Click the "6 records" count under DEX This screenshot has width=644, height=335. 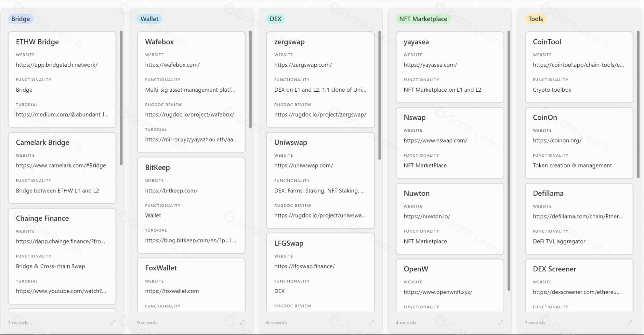[276, 322]
